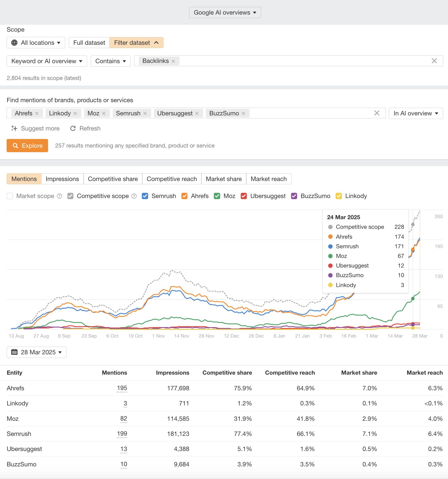Clear all brands using the X icon

tap(377, 113)
